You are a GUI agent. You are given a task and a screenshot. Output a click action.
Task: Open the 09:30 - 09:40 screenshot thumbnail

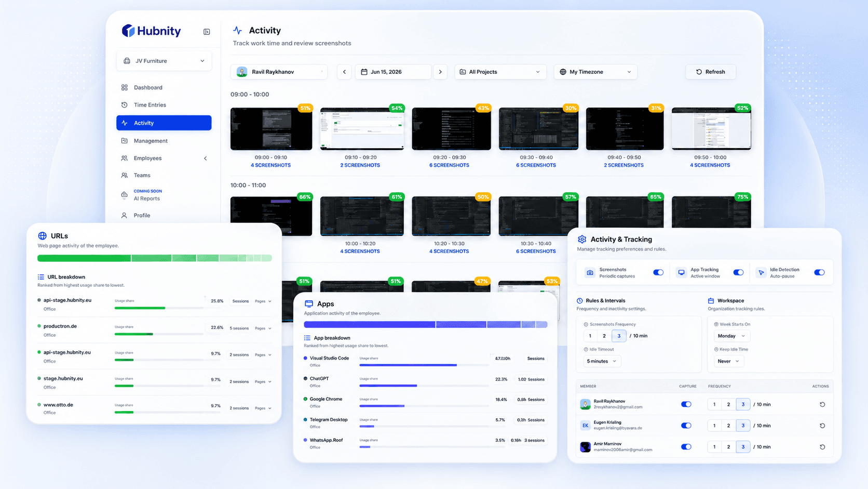[538, 129]
